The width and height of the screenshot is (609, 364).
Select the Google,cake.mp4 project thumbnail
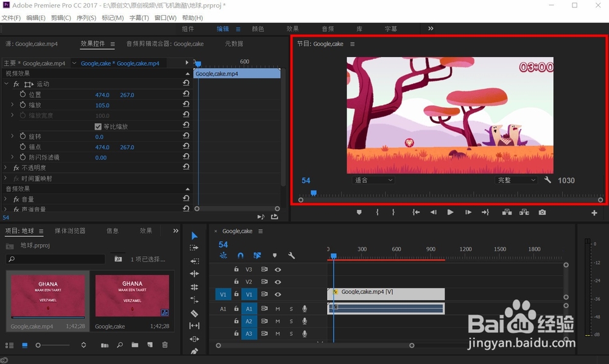[48, 296]
